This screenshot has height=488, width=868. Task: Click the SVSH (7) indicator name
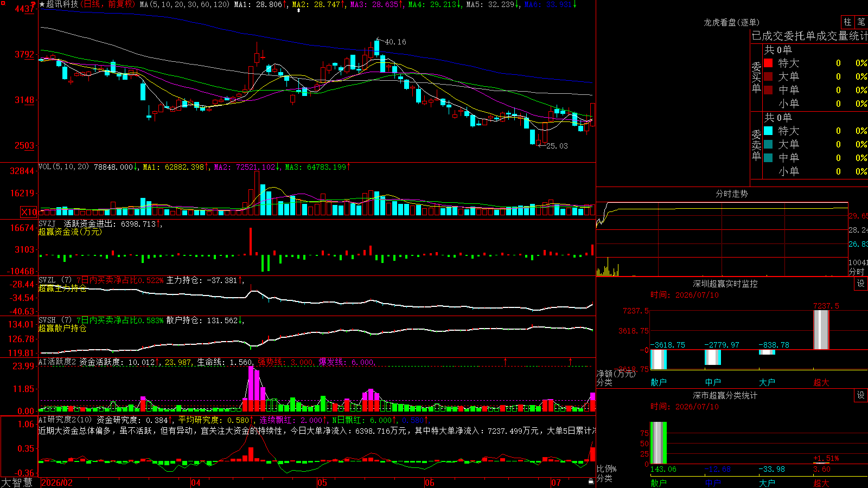point(55,320)
